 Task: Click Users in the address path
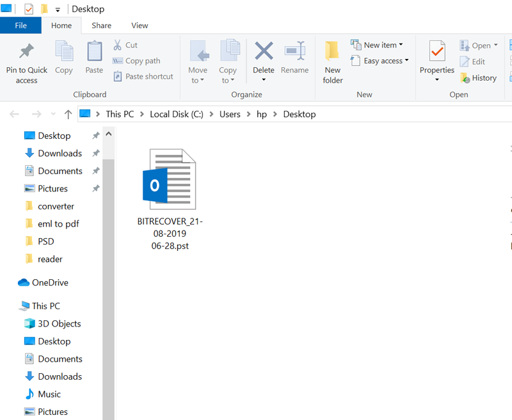coord(230,114)
